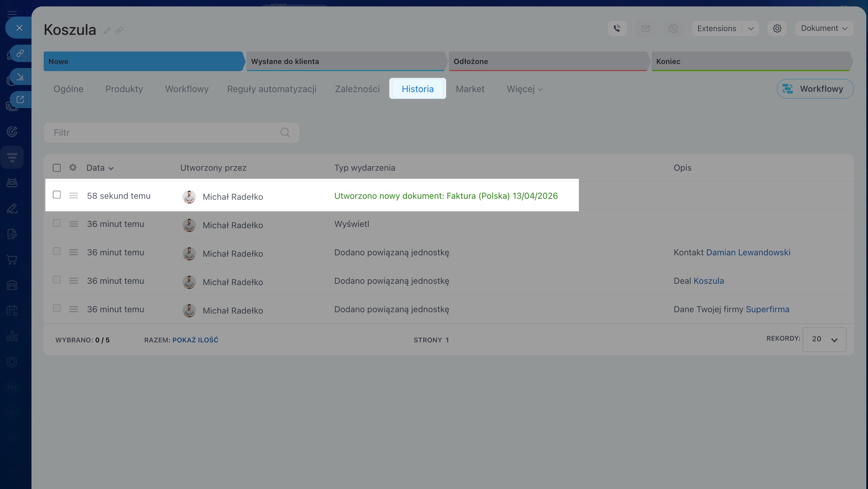Click the email envelope icon
Screen dimensions: 868x489
[645, 28]
